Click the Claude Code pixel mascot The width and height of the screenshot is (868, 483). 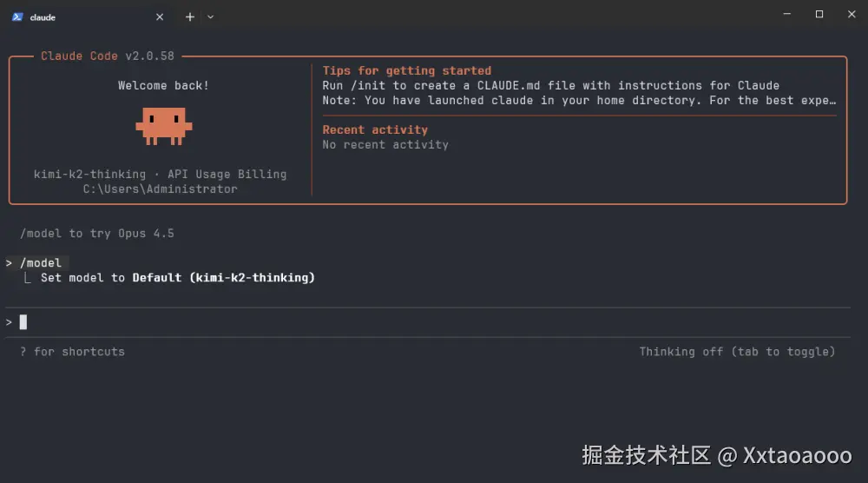pyautogui.click(x=163, y=125)
